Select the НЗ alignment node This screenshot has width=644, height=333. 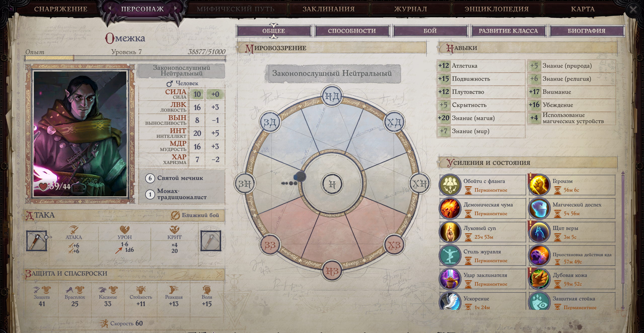[x=332, y=271]
